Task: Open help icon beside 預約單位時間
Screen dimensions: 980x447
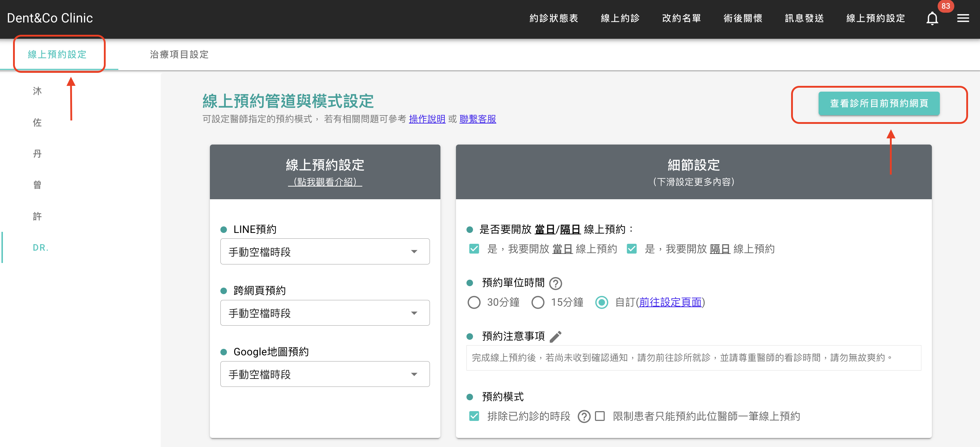Action: coord(556,283)
